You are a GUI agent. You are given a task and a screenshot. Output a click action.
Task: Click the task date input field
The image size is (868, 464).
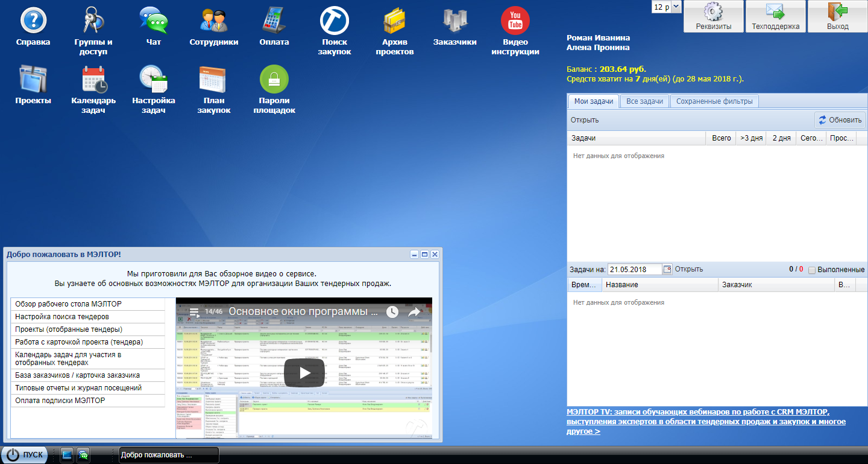point(635,270)
